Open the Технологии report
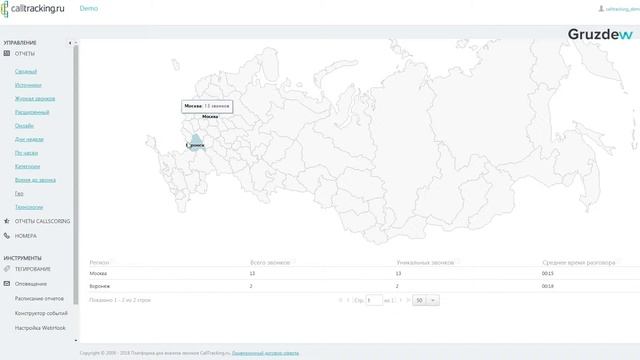 tap(29, 207)
